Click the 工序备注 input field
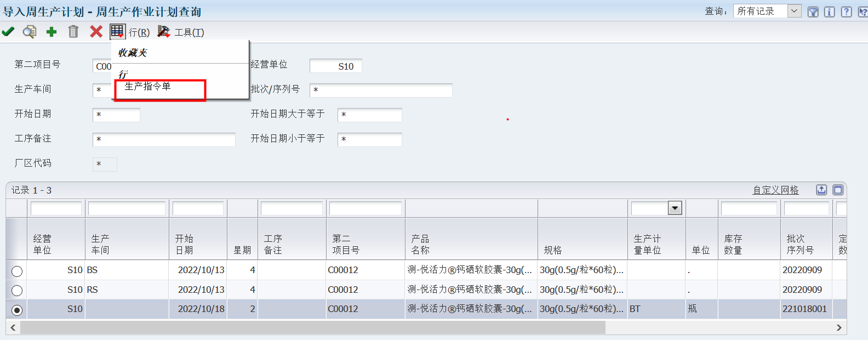The image size is (868, 340). [x=164, y=139]
